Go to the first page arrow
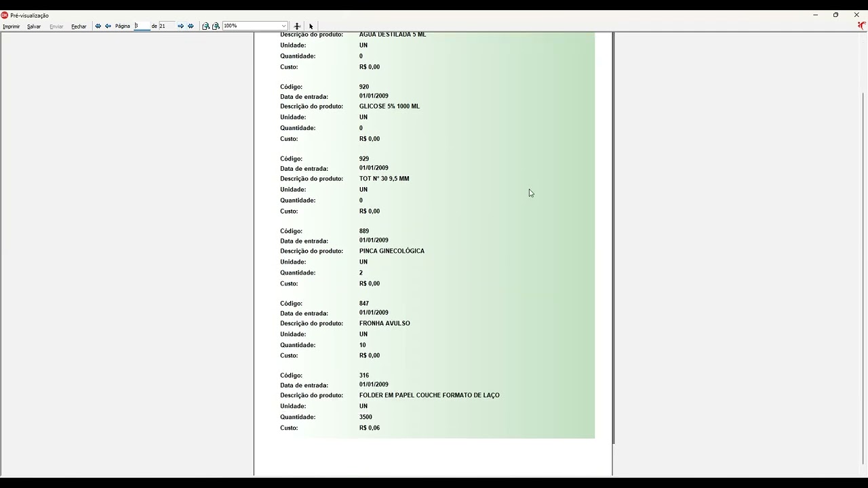 pyautogui.click(x=98, y=26)
